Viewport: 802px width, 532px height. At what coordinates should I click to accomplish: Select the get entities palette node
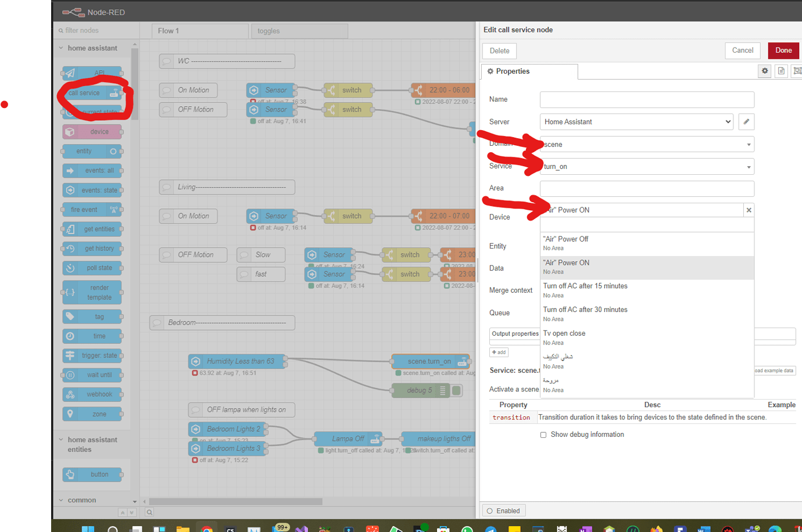point(92,229)
